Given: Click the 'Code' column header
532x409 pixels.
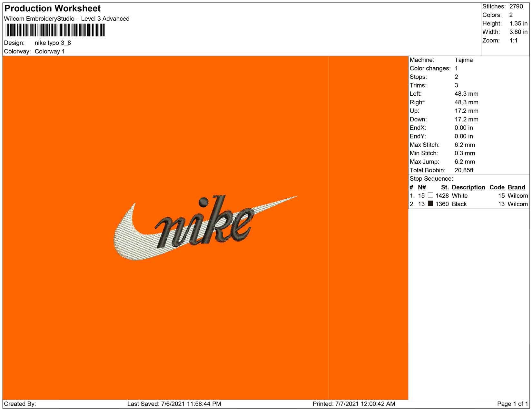Looking at the screenshot, I should (497, 187).
